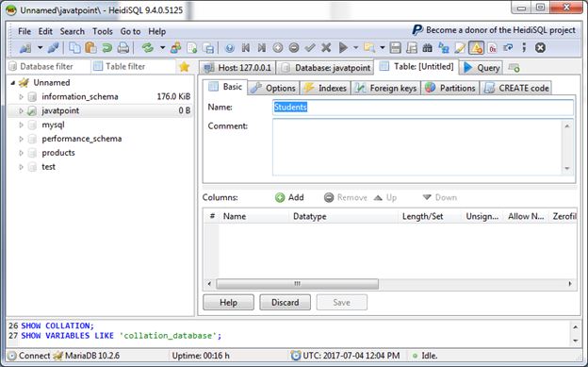Click the new query tab icon

coord(514,68)
